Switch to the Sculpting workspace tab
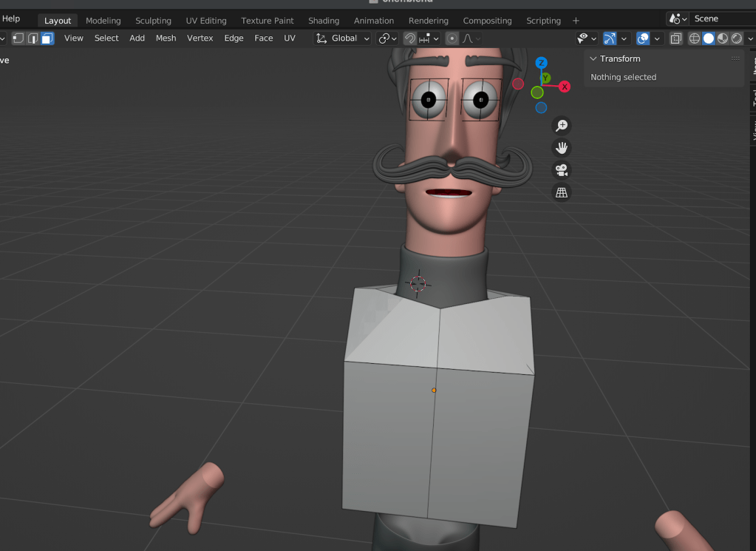756x551 pixels. tap(153, 21)
